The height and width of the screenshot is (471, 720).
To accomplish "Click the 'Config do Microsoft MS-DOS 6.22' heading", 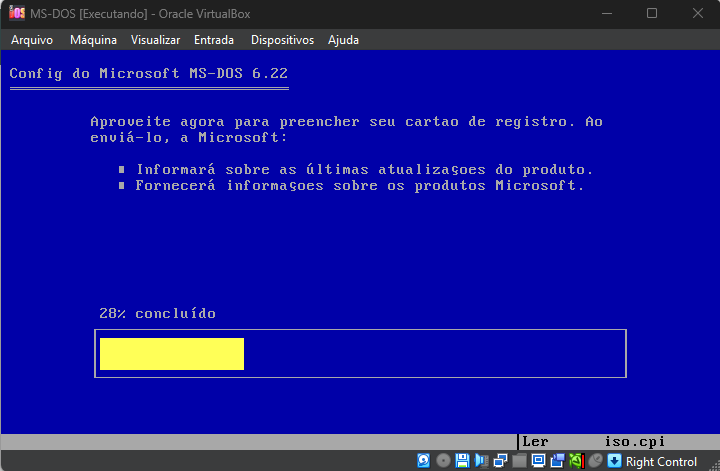I will (149, 73).
